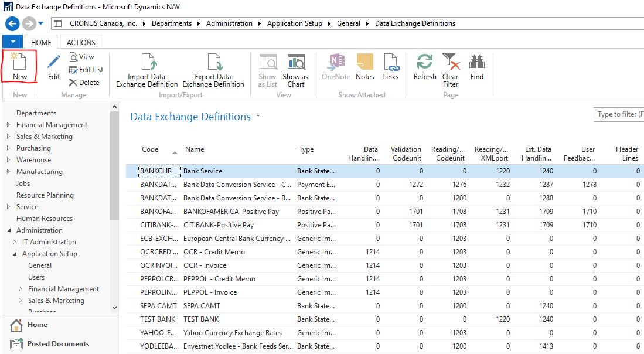Sort by the Name column header

(195, 149)
